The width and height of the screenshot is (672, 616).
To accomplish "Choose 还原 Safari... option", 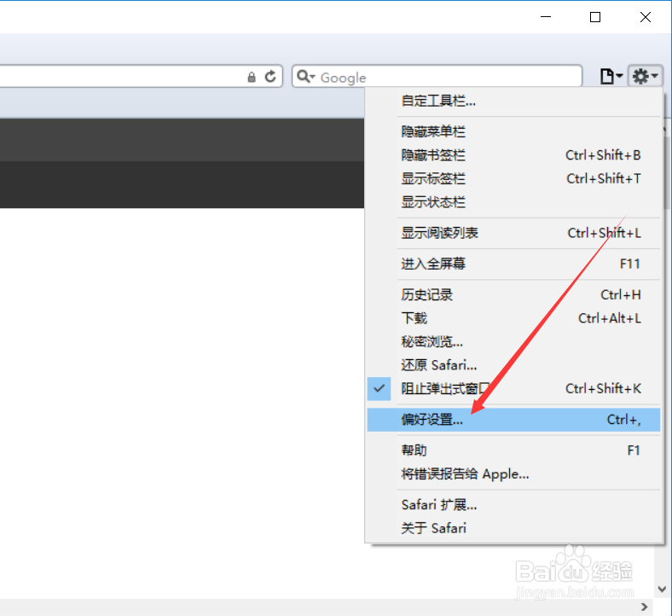I will point(513,365).
